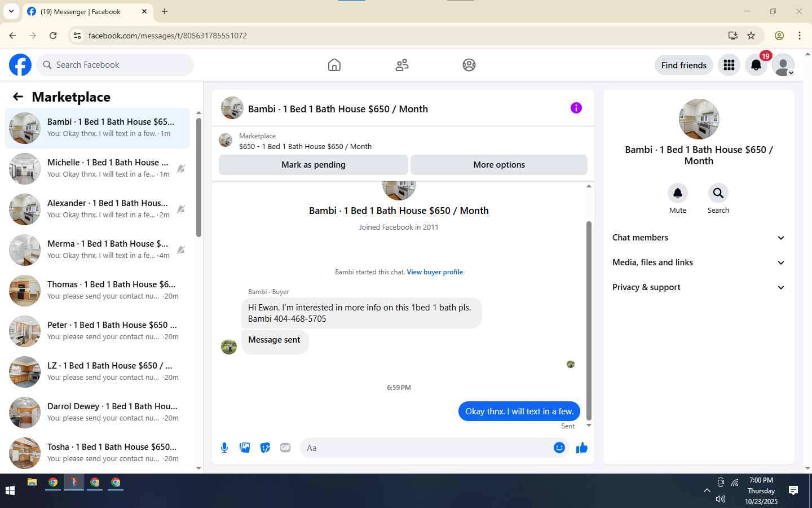Open conversation information purple icon
This screenshot has width=812, height=508.
[x=576, y=108]
